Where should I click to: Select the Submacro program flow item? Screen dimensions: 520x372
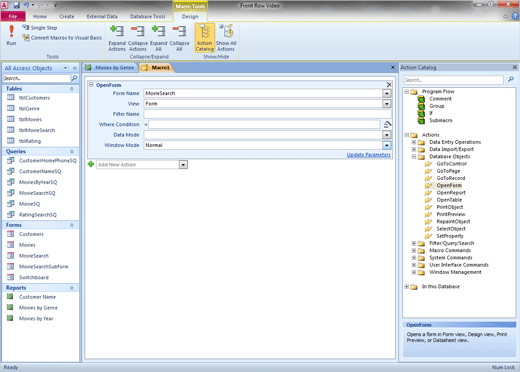click(441, 120)
